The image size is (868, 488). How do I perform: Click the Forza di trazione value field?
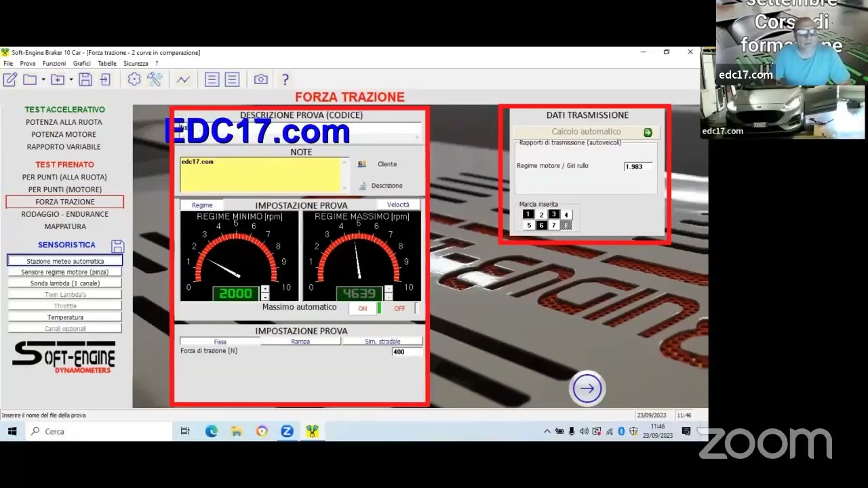[407, 352]
